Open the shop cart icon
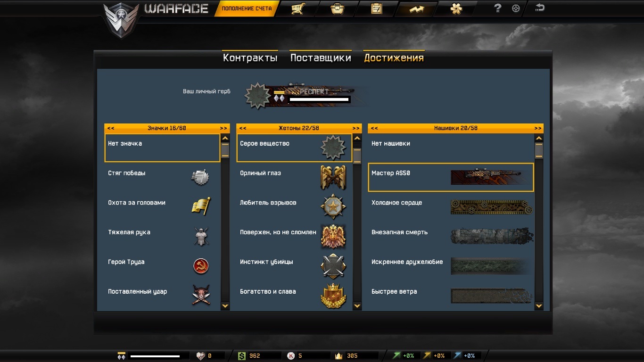The width and height of the screenshot is (644, 362). click(297, 8)
